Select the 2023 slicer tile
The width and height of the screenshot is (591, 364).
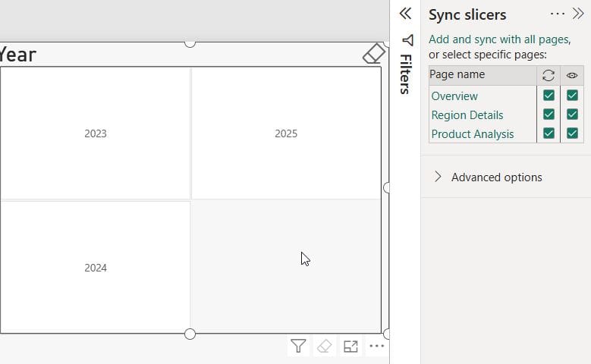point(96,133)
